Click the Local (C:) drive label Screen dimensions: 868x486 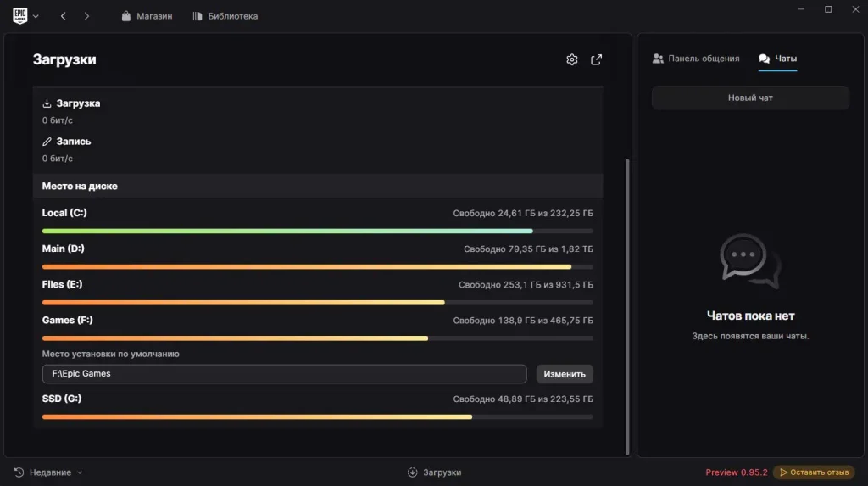[64, 213]
